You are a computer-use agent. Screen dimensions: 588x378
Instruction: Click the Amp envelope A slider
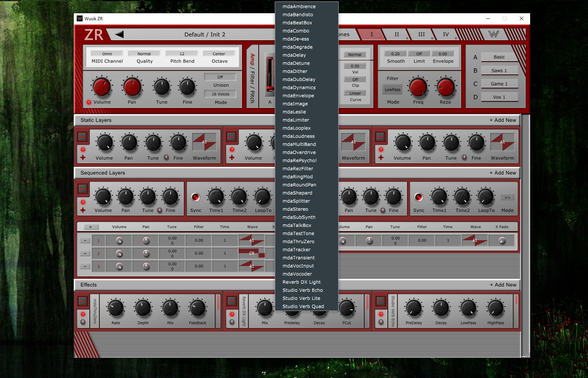click(x=270, y=74)
